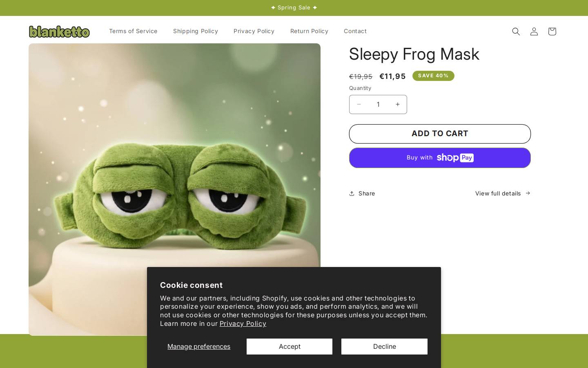Viewport: 588px width, 368px height.
Task: Accept cookies in consent banner
Action: click(x=290, y=346)
